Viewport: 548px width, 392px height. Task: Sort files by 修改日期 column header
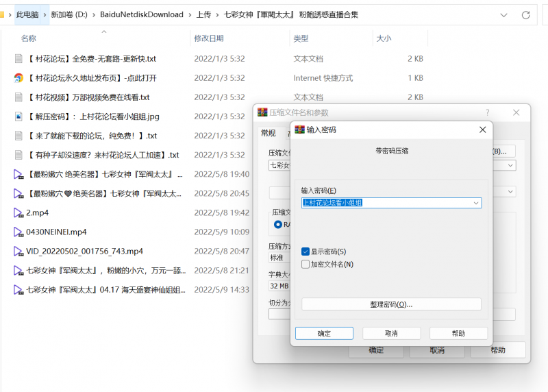pyautogui.click(x=208, y=38)
